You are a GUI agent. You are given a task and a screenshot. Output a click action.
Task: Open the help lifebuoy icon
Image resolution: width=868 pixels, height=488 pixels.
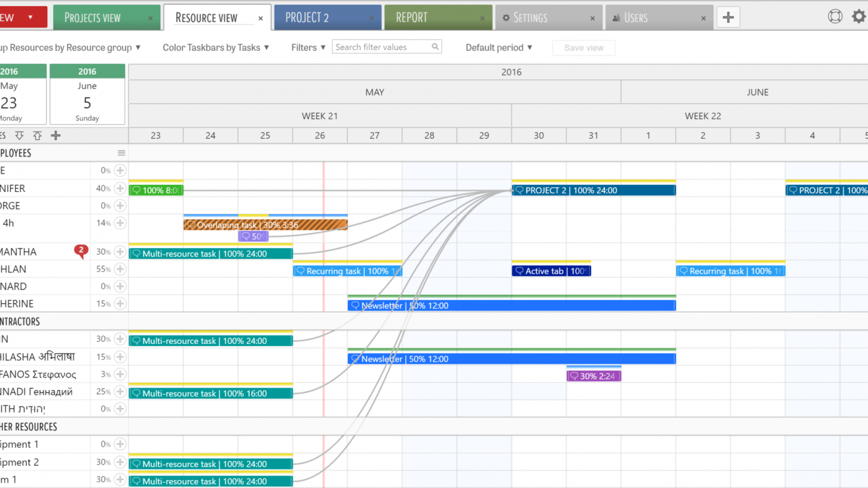pyautogui.click(x=835, y=17)
